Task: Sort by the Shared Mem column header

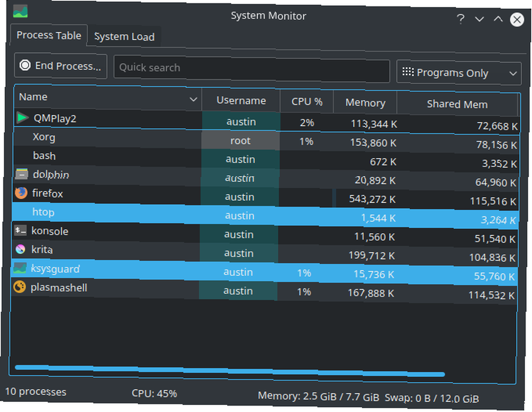Action: pyautogui.click(x=457, y=104)
